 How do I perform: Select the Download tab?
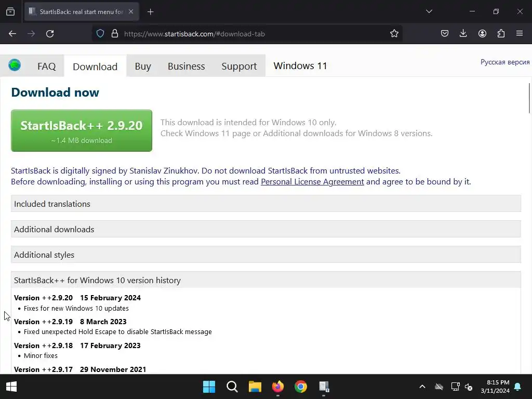pos(95,66)
